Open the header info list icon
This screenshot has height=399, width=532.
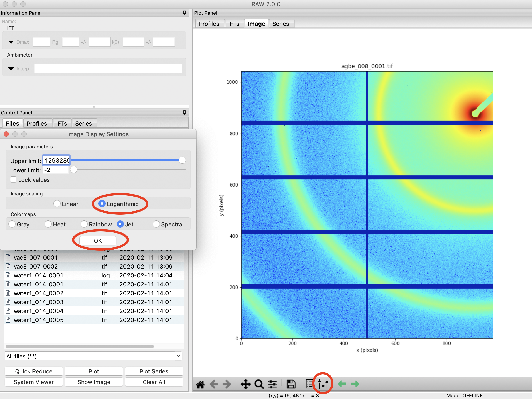(x=310, y=384)
